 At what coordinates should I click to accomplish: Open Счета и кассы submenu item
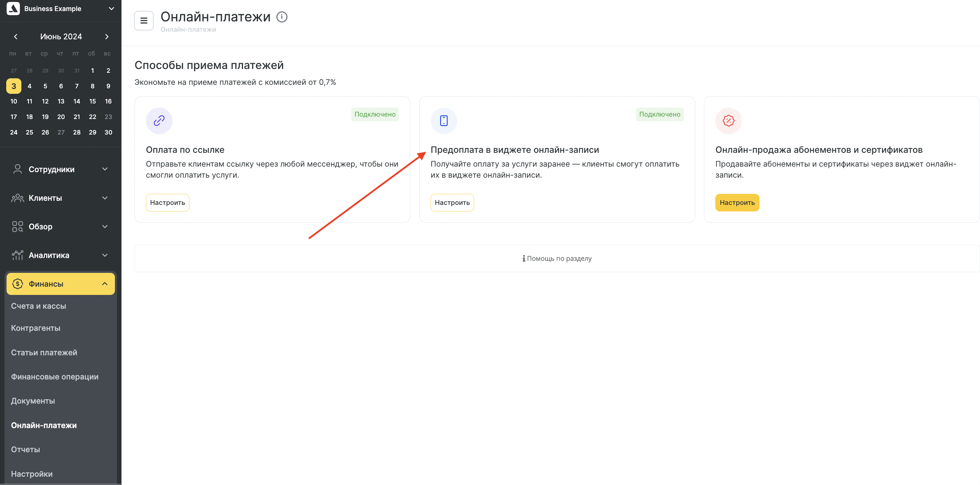click(x=38, y=306)
